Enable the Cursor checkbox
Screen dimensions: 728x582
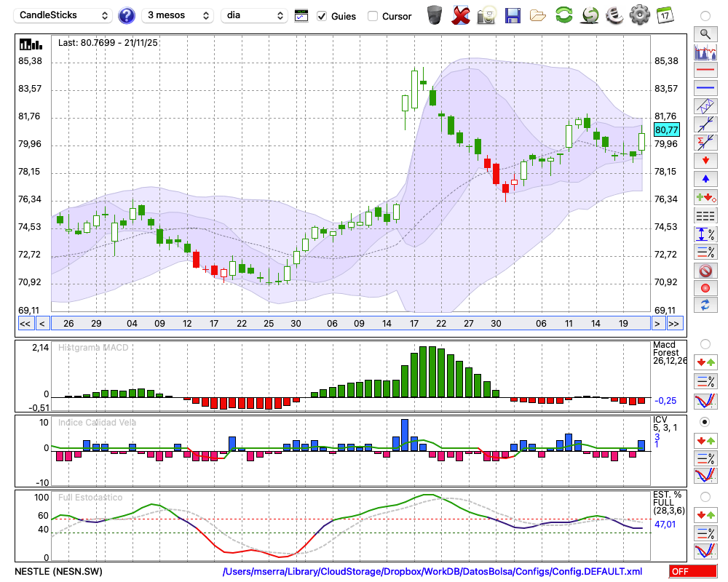coord(373,16)
